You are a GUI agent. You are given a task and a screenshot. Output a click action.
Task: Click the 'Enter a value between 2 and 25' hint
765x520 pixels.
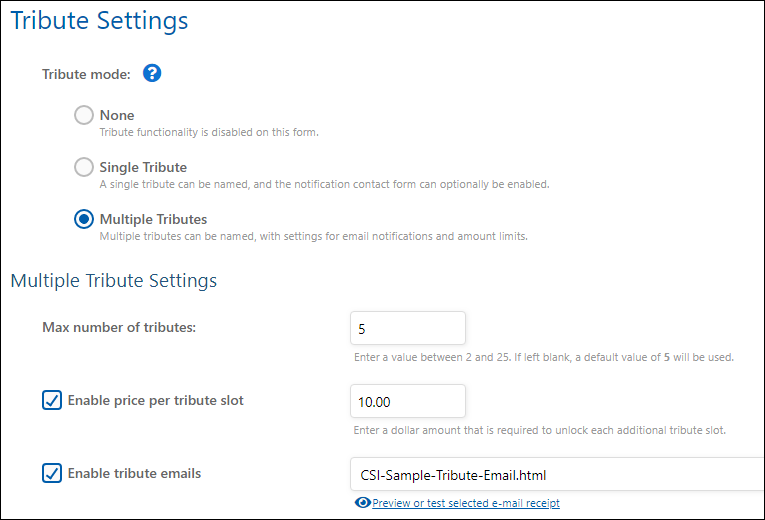point(544,357)
